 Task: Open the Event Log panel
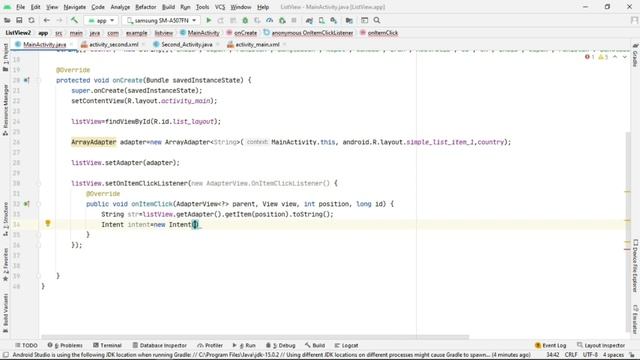[x=550, y=345]
